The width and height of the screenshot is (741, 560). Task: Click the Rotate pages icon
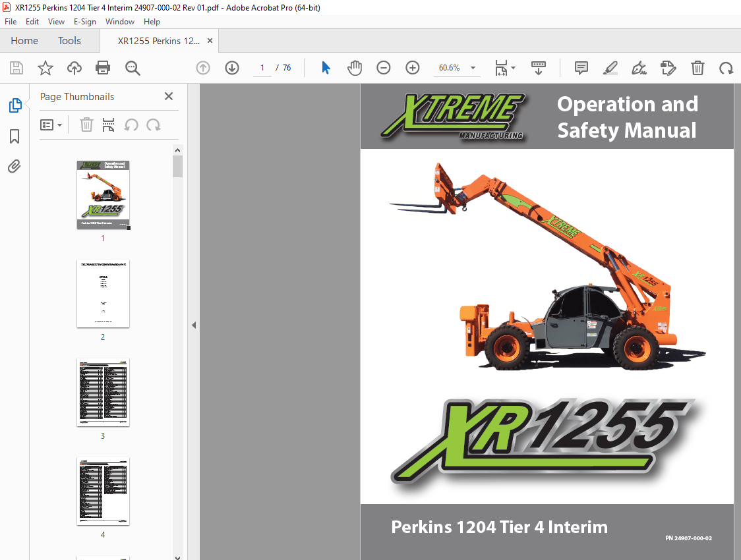tap(726, 68)
